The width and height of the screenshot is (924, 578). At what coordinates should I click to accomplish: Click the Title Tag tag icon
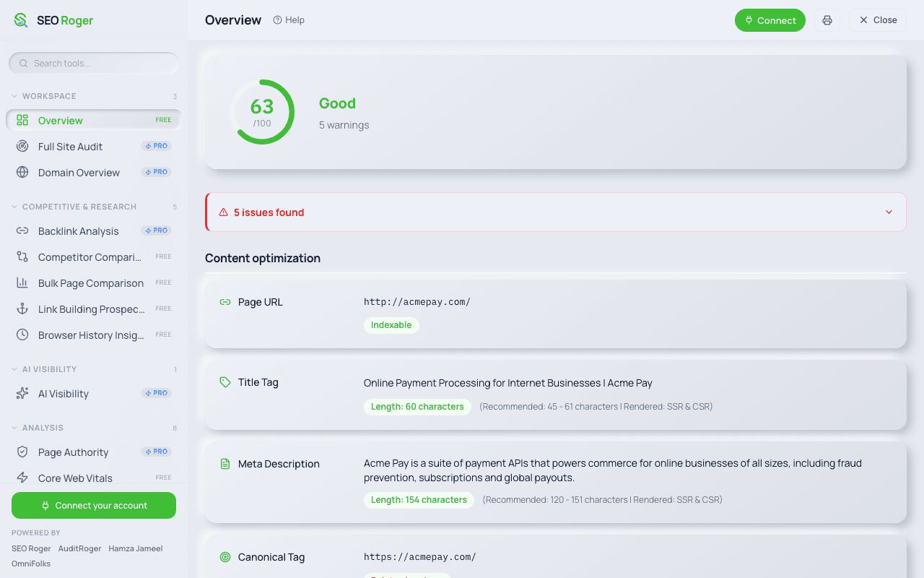point(225,382)
